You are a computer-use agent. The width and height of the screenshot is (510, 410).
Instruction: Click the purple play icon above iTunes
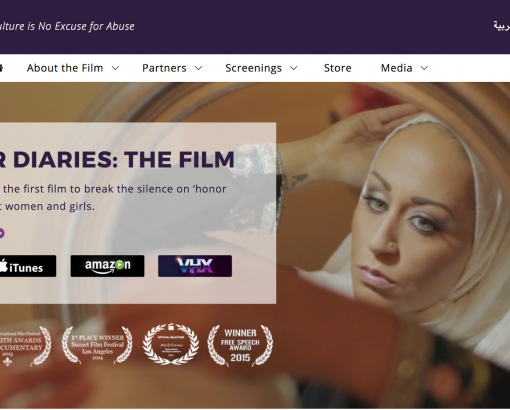coord(2,233)
